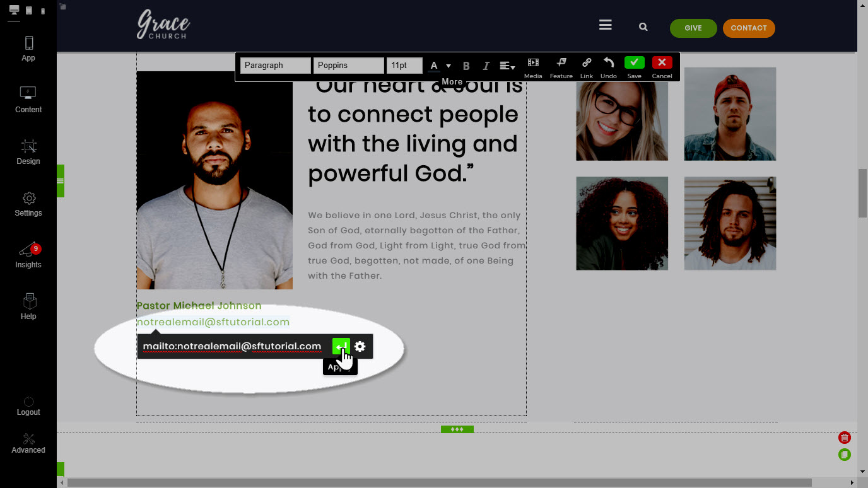The width and height of the screenshot is (868, 488).
Task: Save changes with green checkmark
Action: click(x=634, y=63)
